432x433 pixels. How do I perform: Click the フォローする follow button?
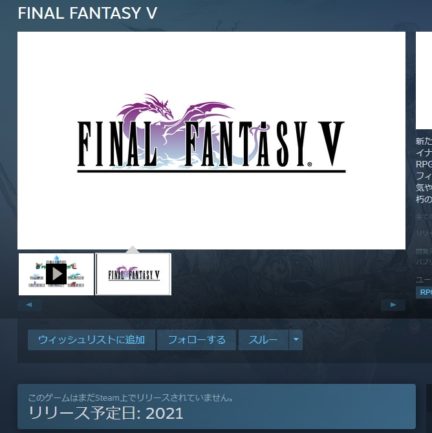pos(197,340)
